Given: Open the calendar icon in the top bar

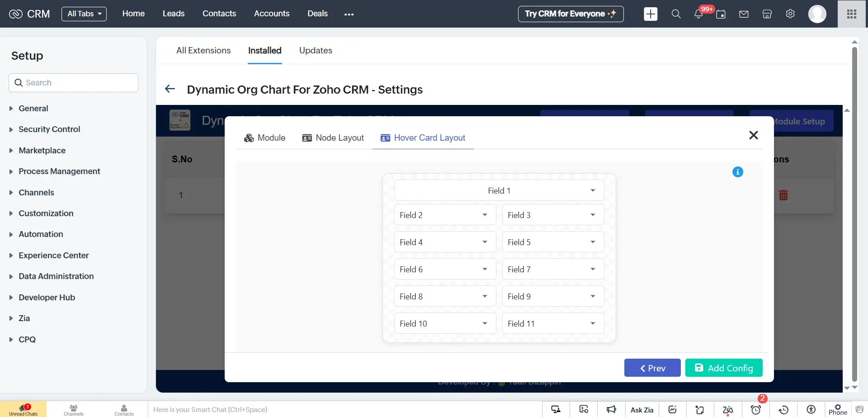Looking at the screenshot, I should coord(721,14).
